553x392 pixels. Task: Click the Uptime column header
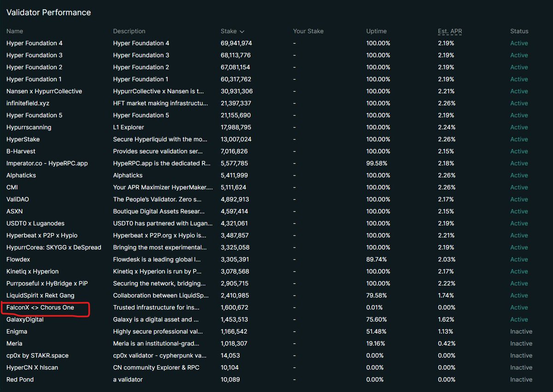pyautogui.click(x=377, y=31)
